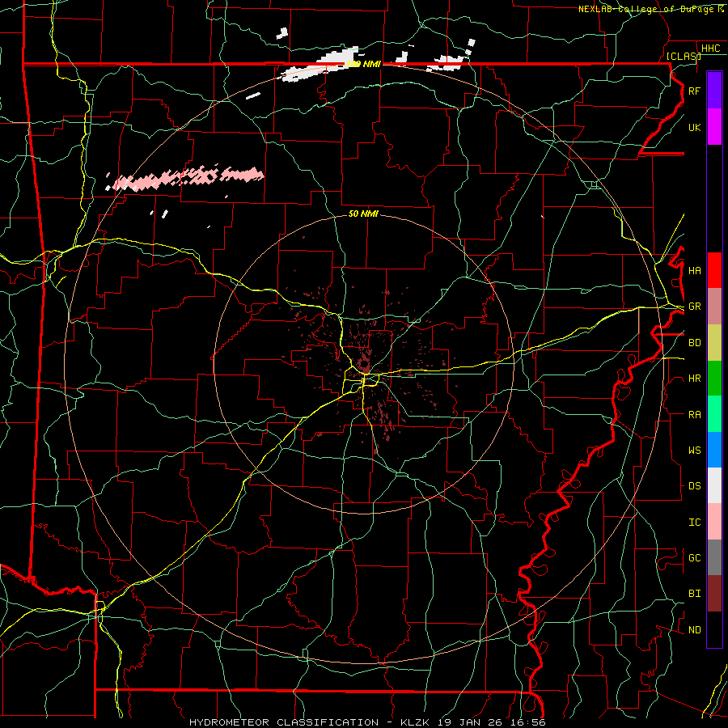The image size is (728, 728).
Task: Click the GC legend label
Action: tap(694, 558)
